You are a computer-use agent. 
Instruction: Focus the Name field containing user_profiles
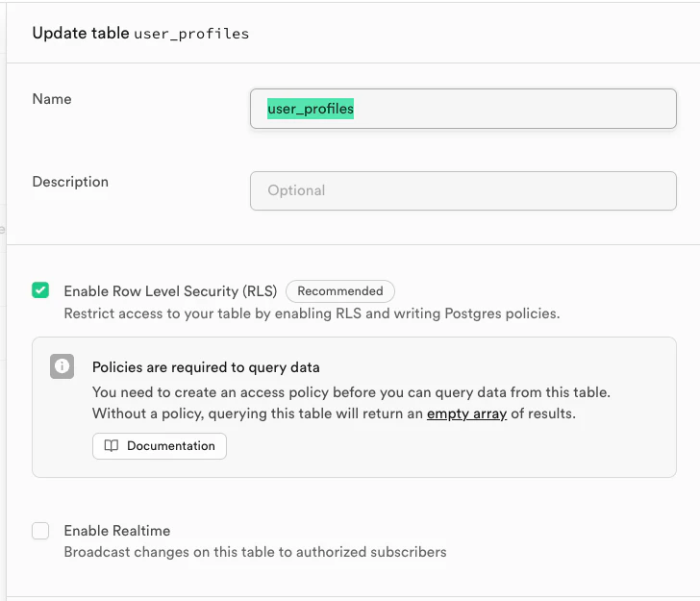pos(462,109)
